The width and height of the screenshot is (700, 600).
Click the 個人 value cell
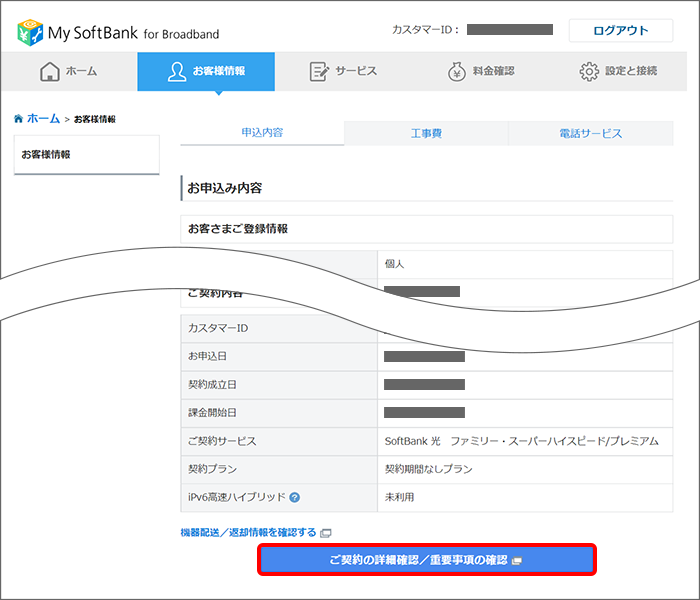click(x=525, y=264)
